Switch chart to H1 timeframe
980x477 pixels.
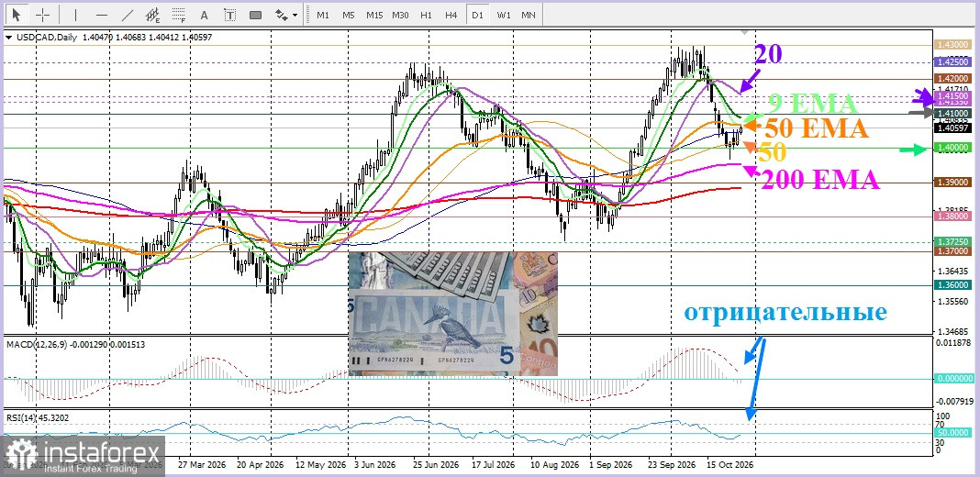[x=427, y=15]
